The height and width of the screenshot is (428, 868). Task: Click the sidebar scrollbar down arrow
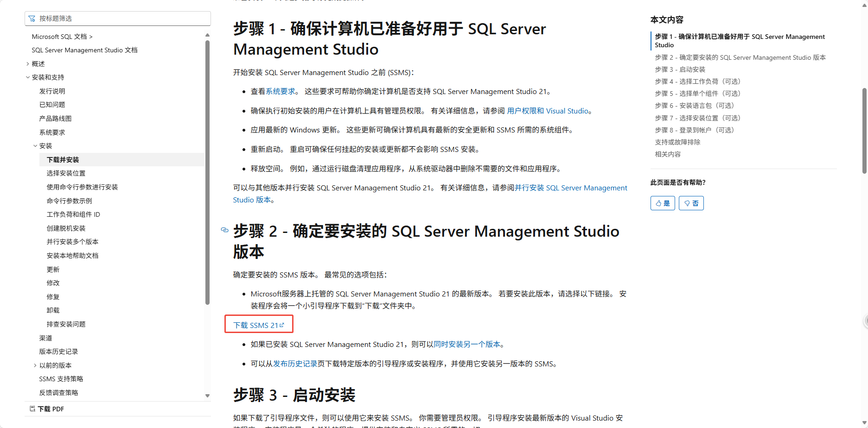point(207,397)
